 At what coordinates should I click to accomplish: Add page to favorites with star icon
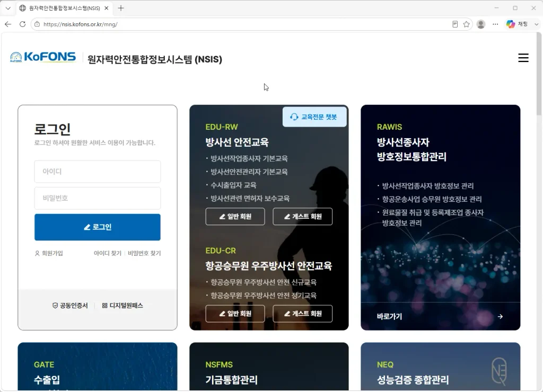467,24
